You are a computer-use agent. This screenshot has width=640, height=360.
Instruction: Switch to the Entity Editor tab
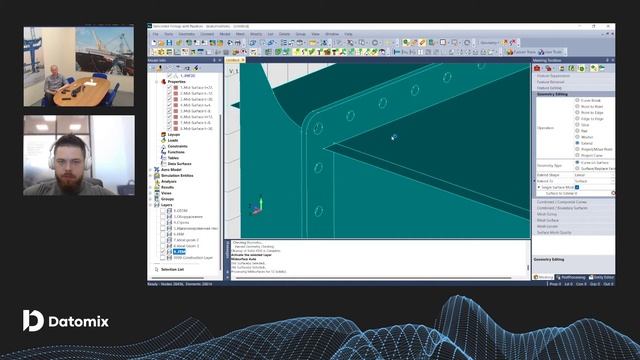coord(601,277)
